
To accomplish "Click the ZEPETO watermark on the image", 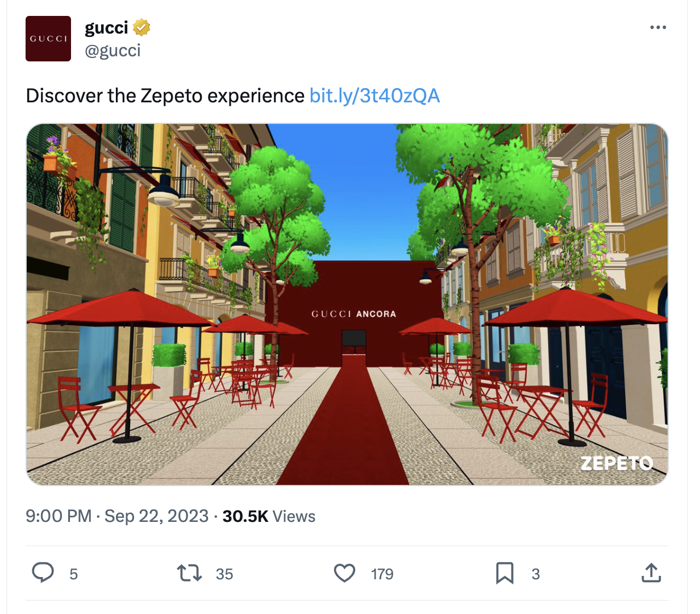I will coord(616,463).
